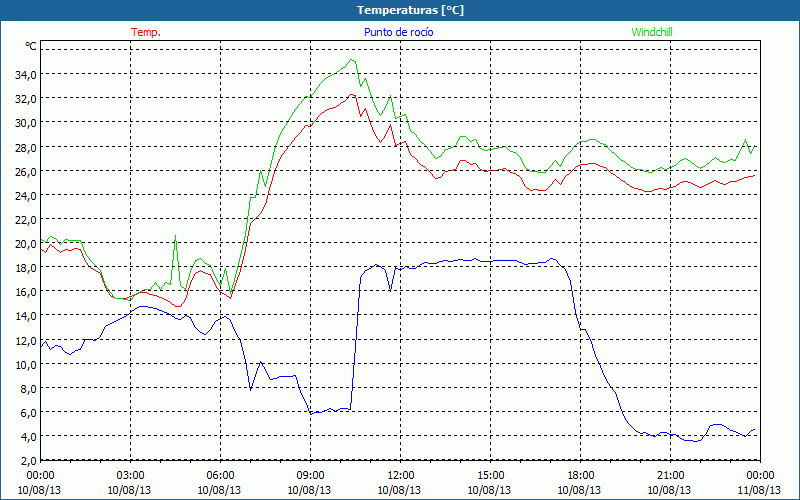Click the '28,0' y-axis value

pyautogui.click(x=26, y=147)
